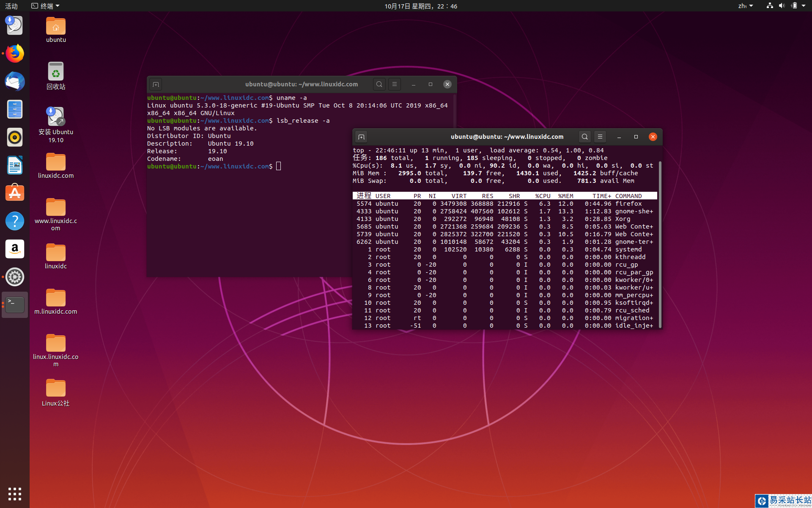812x508 pixels.
Task: Click search icon in top terminal window
Action: click(584, 137)
